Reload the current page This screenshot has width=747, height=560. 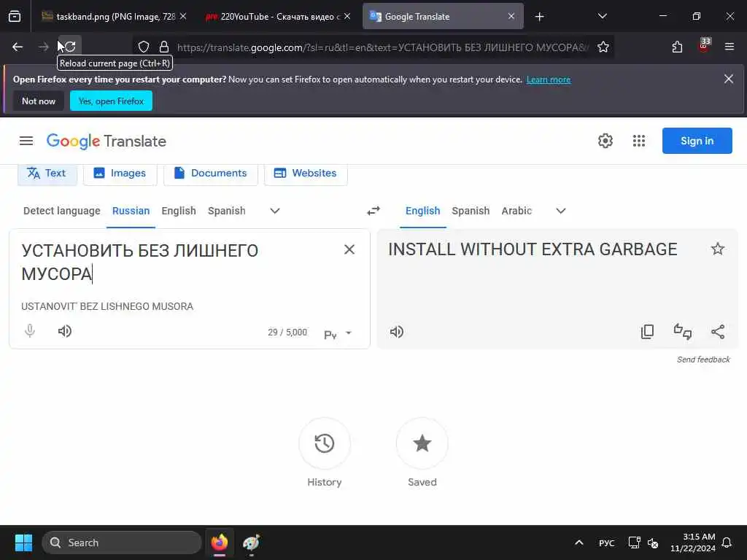70,47
